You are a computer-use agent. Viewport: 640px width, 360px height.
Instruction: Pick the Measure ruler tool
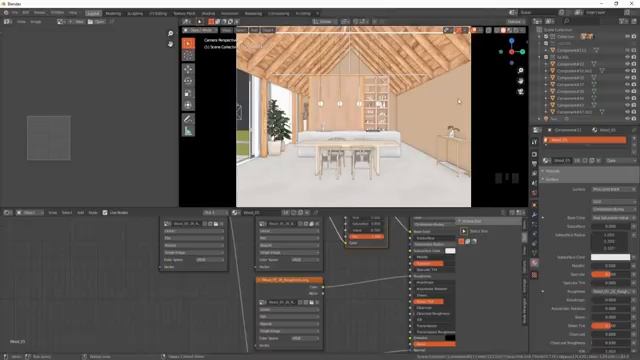click(188, 131)
